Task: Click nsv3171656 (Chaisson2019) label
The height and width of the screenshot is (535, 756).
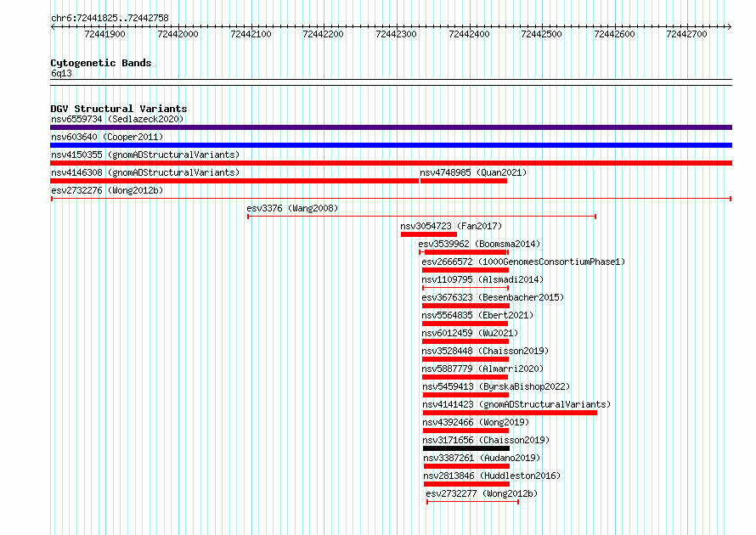Action: [486, 440]
